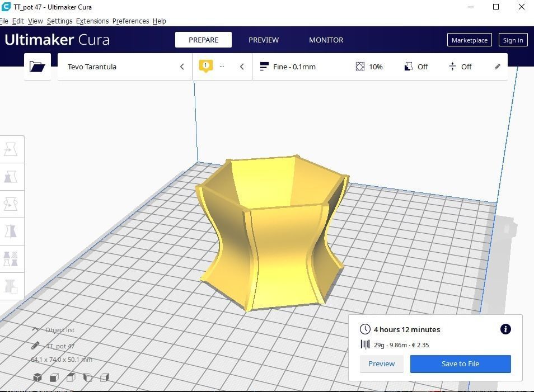
Task: Click the pencil icon next to TT_pot 47
Action: pyautogui.click(x=35, y=346)
